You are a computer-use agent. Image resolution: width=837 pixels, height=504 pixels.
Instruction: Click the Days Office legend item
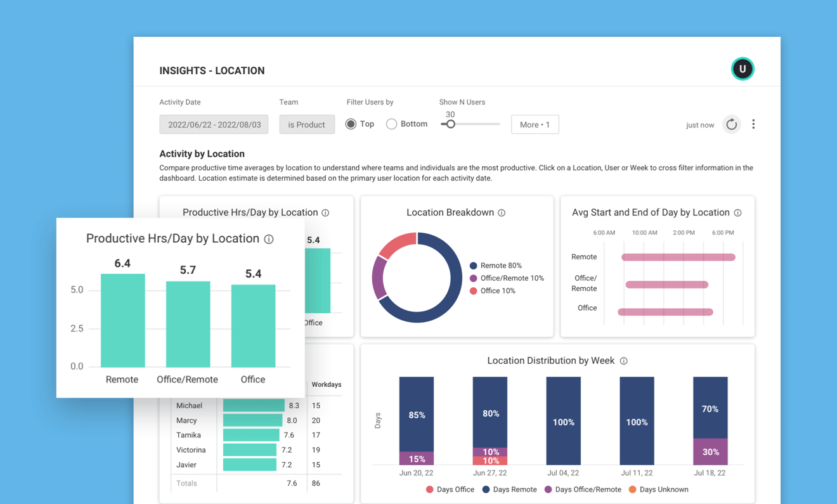(450, 489)
